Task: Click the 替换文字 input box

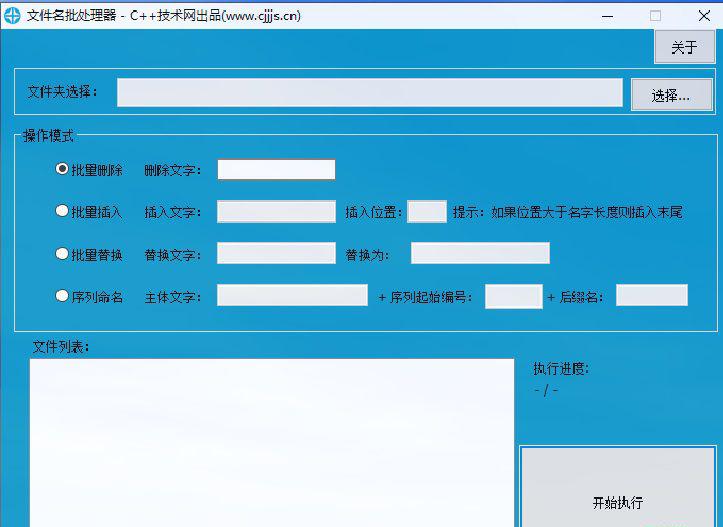Action: (x=276, y=253)
